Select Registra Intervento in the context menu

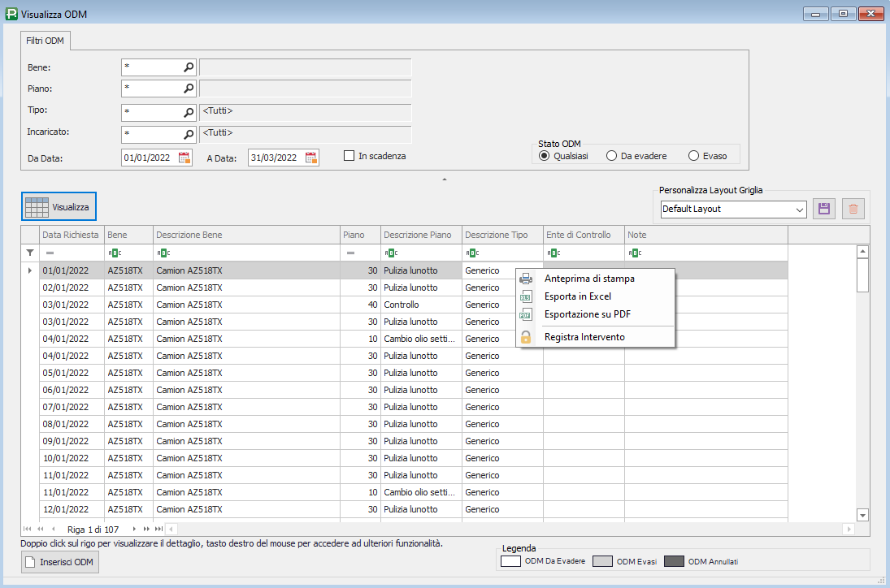pyautogui.click(x=584, y=337)
